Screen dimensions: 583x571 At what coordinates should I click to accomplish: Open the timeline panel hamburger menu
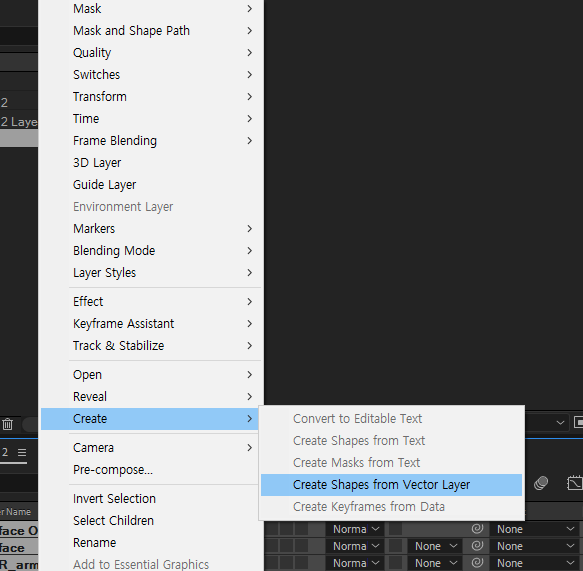22,452
